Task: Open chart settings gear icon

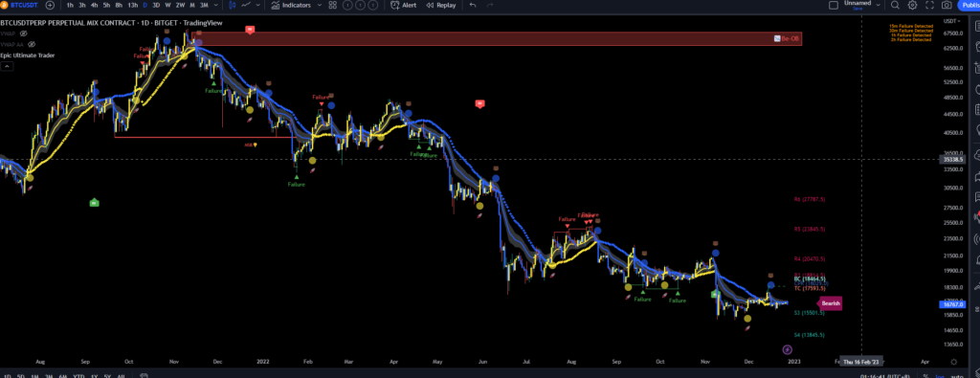Action: (x=912, y=5)
